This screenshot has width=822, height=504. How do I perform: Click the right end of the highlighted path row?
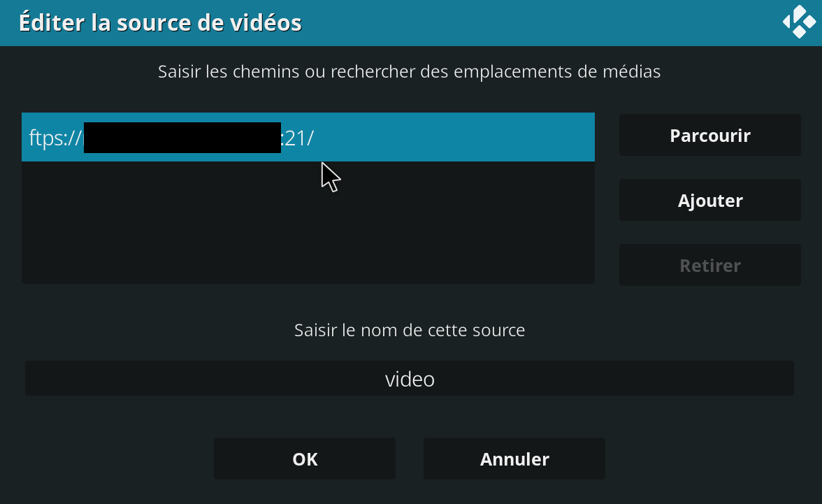click(x=577, y=137)
